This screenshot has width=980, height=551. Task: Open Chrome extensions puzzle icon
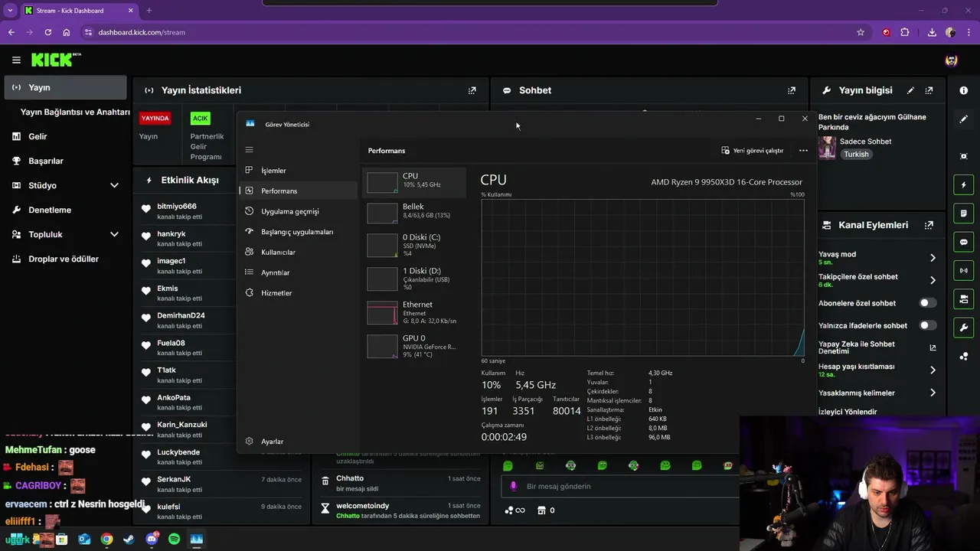coord(905,32)
